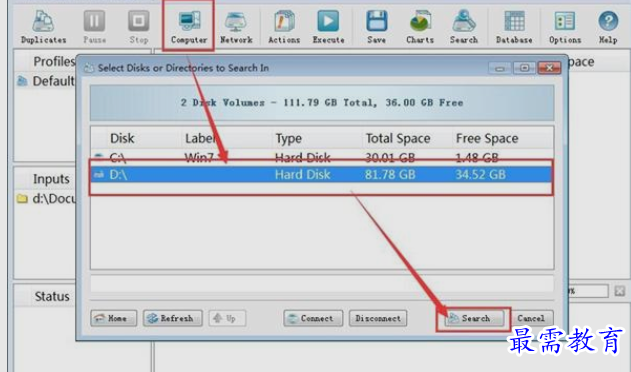This screenshot has width=631, height=372.
Task: Click the dialog's Search button
Action: click(x=474, y=318)
